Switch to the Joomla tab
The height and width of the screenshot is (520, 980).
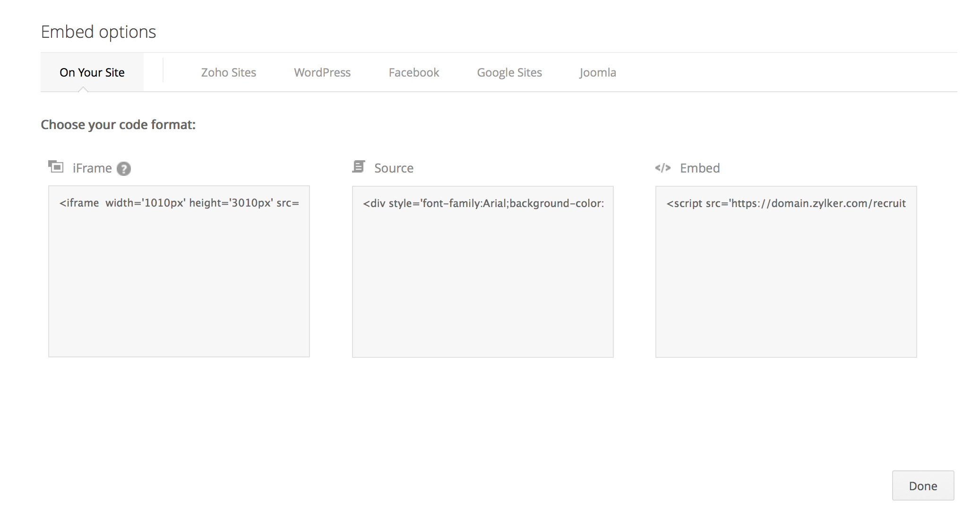598,72
